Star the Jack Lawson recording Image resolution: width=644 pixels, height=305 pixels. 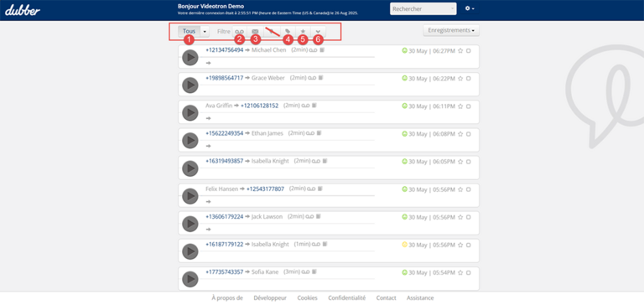pyautogui.click(x=460, y=217)
